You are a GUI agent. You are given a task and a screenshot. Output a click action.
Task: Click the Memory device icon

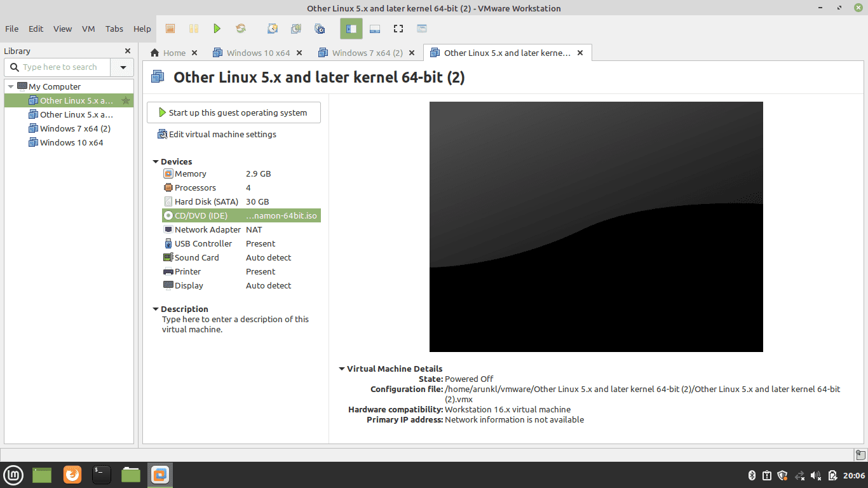click(168, 173)
